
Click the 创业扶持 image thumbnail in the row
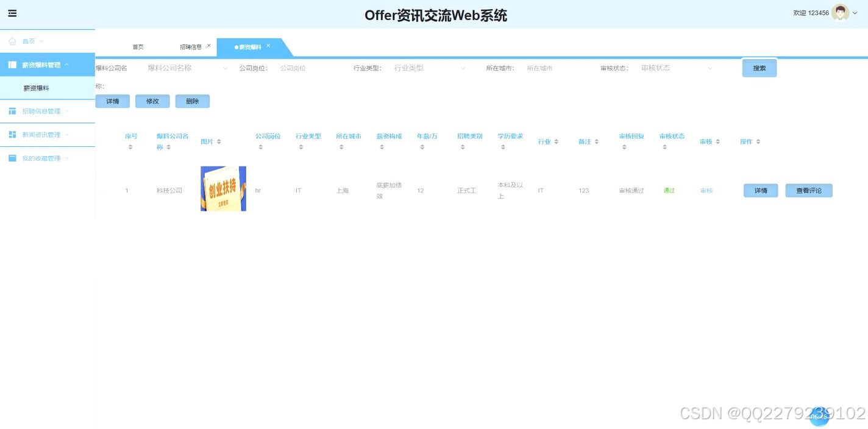[223, 188]
